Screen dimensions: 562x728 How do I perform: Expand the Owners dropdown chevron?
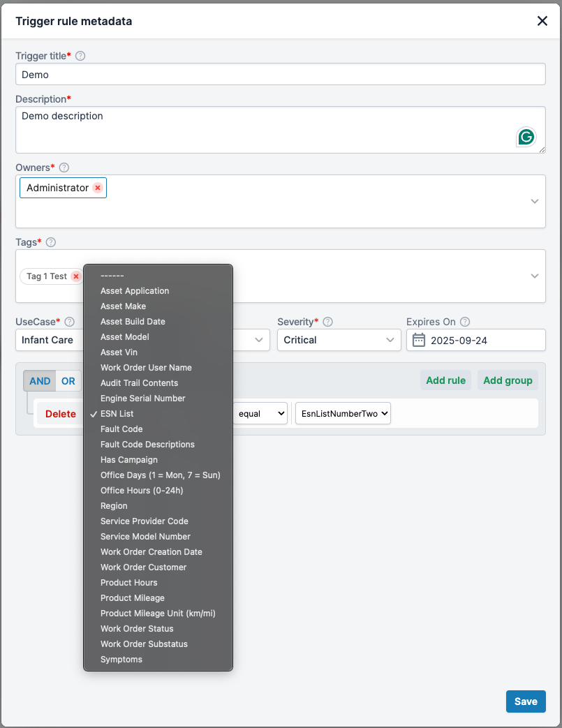(x=535, y=201)
